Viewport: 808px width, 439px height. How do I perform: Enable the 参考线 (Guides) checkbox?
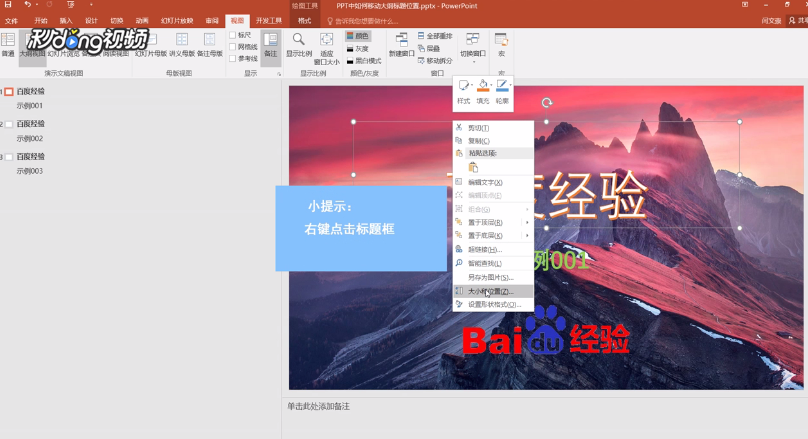click(x=233, y=59)
